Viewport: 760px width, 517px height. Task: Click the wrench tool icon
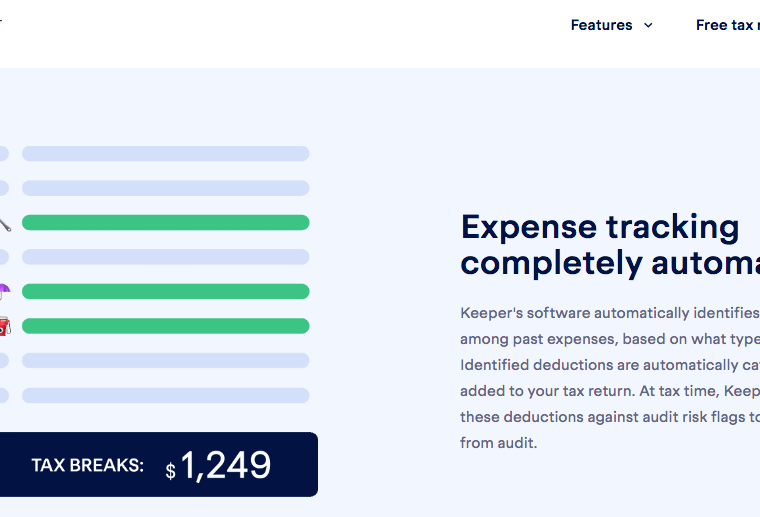(x=5, y=224)
